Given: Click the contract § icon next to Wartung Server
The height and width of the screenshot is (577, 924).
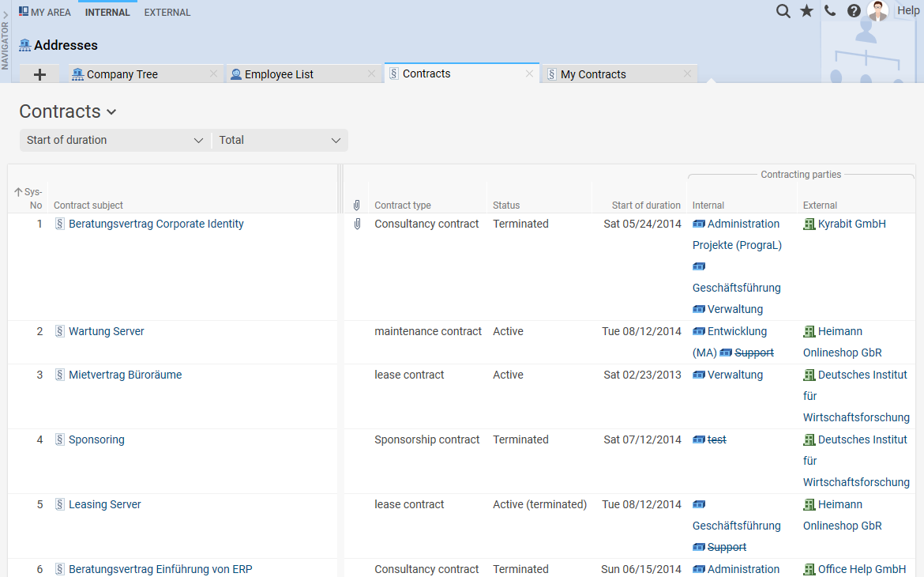Looking at the screenshot, I should [59, 331].
